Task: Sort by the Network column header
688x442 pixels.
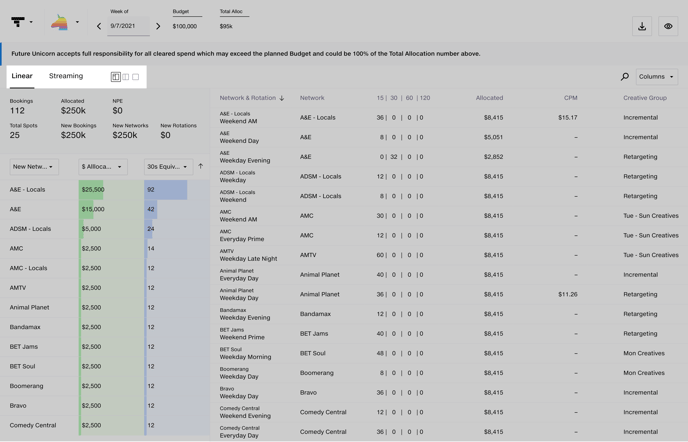Action: pyautogui.click(x=312, y=98)
